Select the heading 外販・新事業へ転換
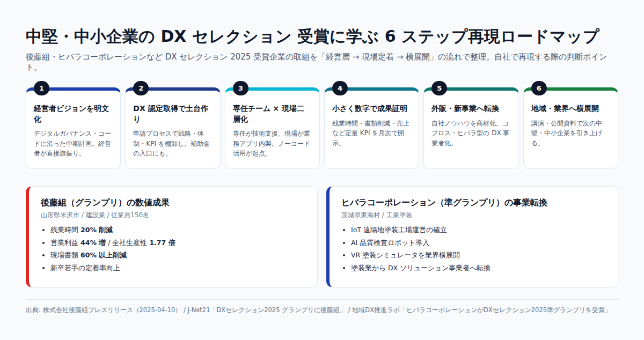This screenshot has height=340, width=644. click(x=465, y=108)
